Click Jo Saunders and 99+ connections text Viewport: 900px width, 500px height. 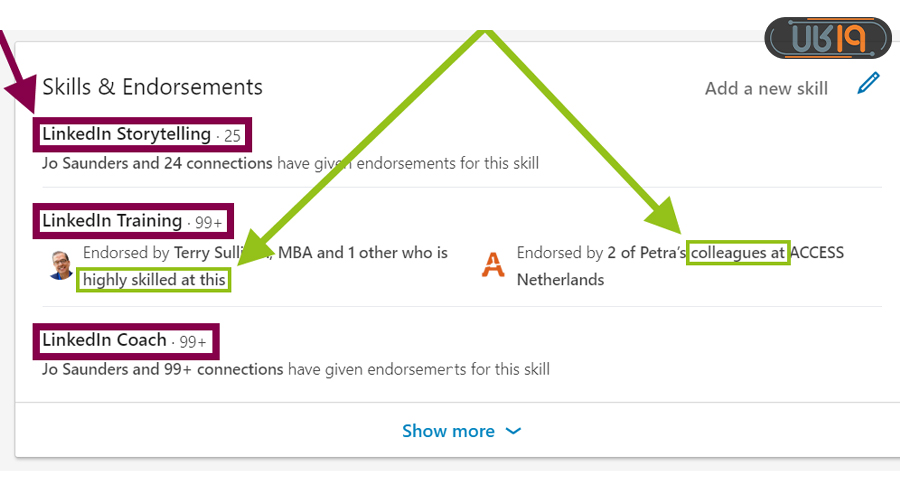coord(162,369)
